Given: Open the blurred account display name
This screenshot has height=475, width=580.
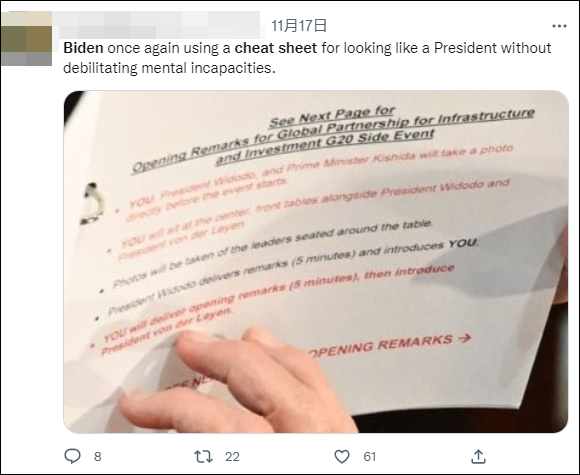Looking at the screenshot, I should click(159, 25).
